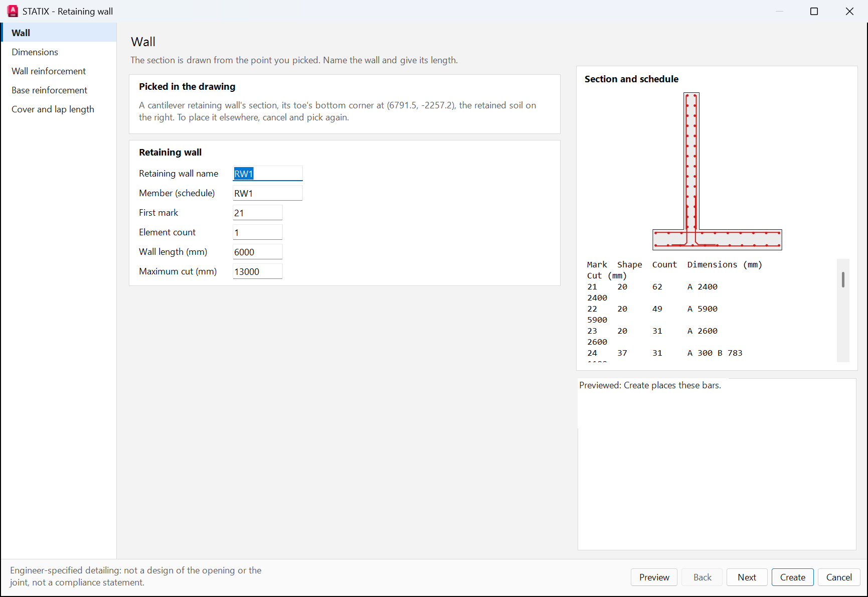Select schedule row for mark 21

[x=652, y=292]
